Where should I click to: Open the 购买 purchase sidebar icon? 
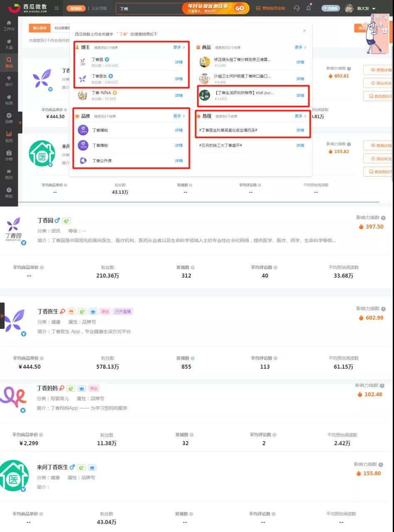pyautogui.click(x=9, y=173)
